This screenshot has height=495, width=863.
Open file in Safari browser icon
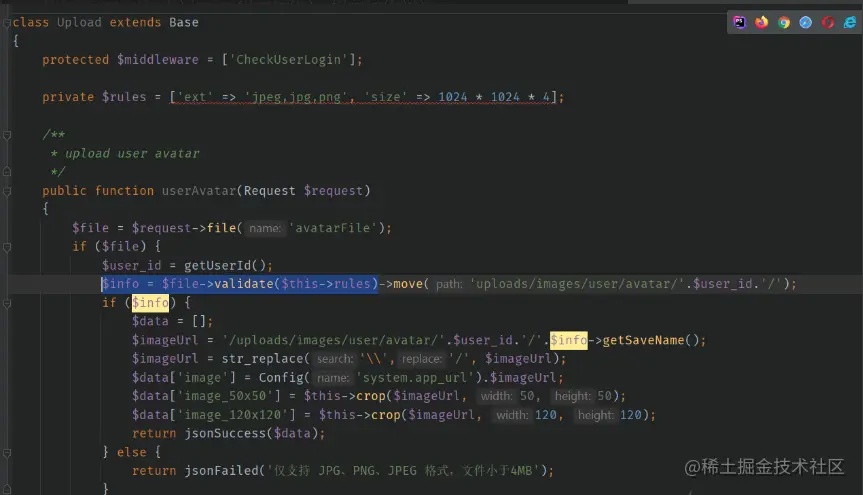pyautogui.click(x=806, y=22)
